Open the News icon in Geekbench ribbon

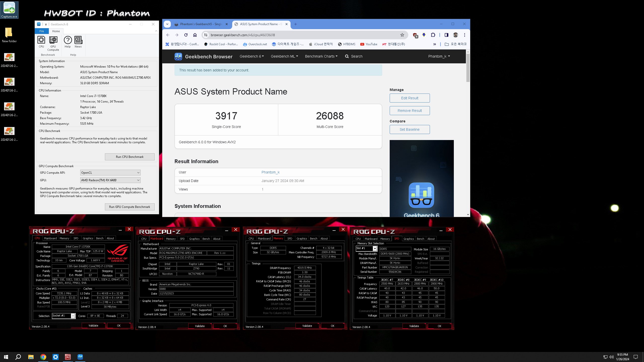click(78, 42)
